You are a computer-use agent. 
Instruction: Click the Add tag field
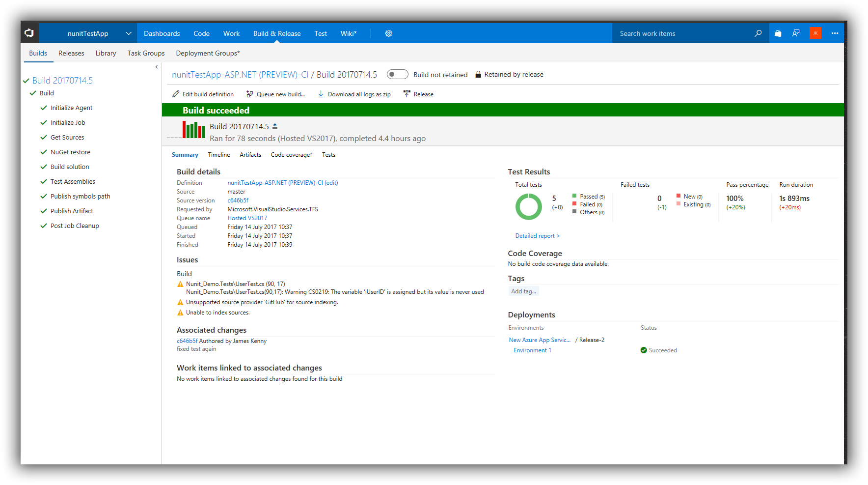point(523,291)
